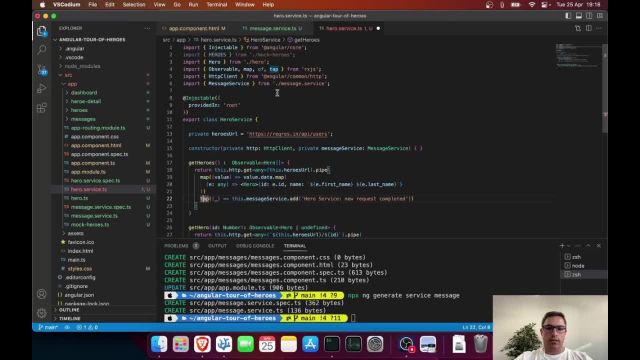Click the git branch name in status bar

coord(48,327)
